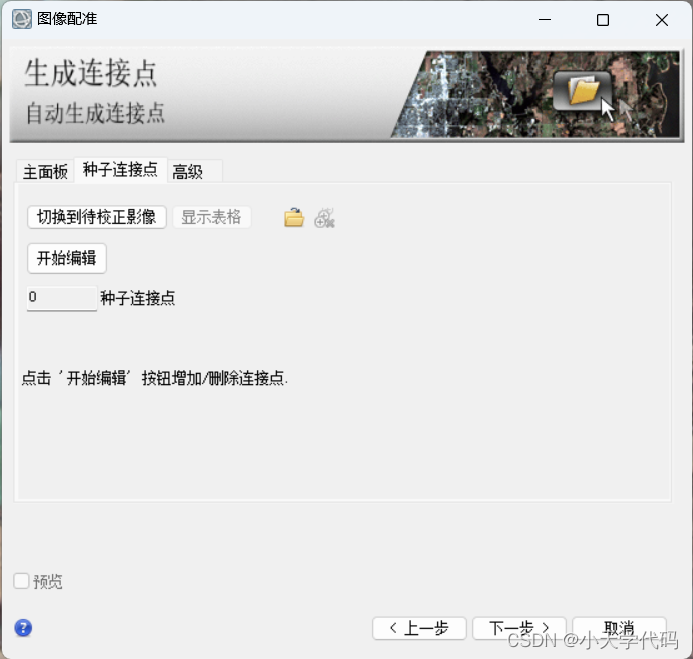Click the 上一步 back button
The width and height of the screenshot is (693, 659).
point(419,628)
